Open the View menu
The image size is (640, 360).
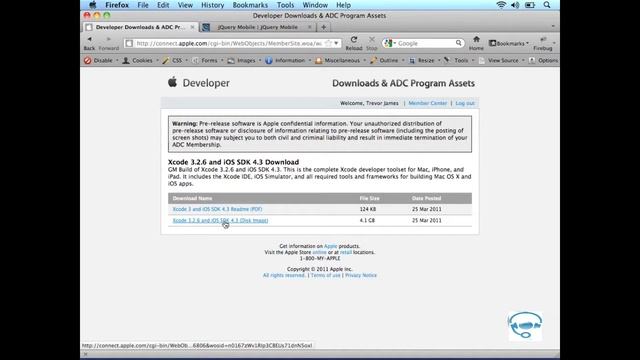(x=185, y=5)
